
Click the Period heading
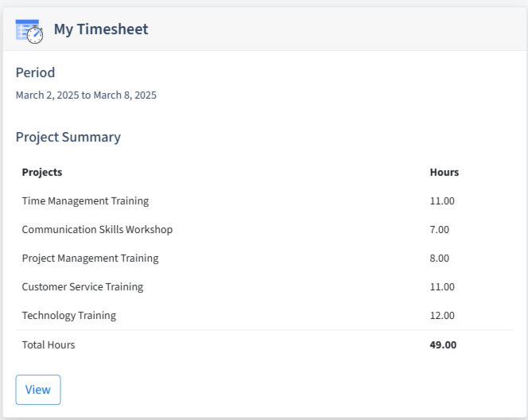(35, 72)
